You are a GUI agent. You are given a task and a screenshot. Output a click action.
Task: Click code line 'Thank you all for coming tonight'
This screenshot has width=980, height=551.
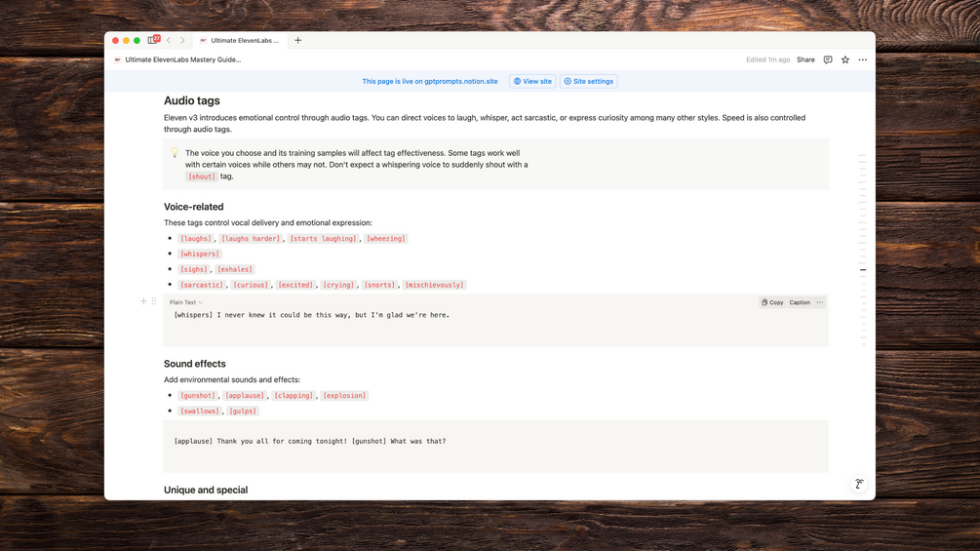pyautogui.click(x=309, y=441)
